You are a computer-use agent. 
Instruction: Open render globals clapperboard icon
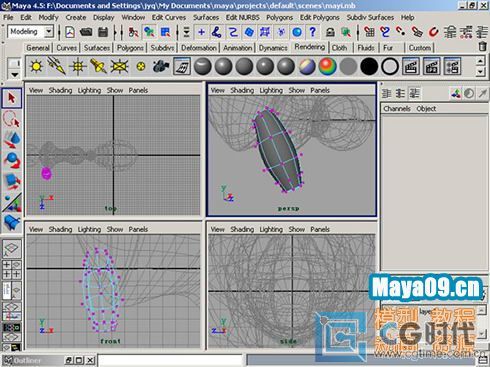pos(452,66)
